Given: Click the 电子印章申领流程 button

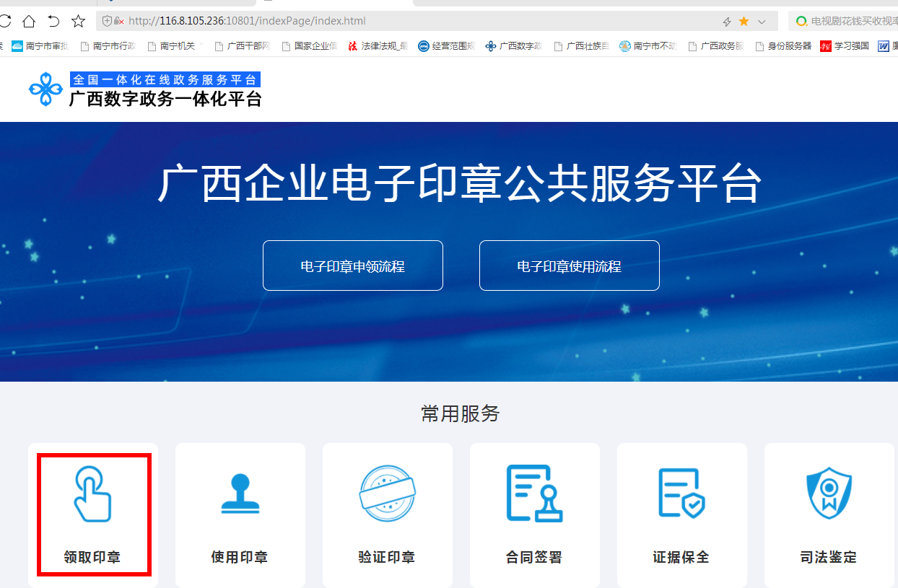Looking at the screenshot, I should click(x=352, y=266).
